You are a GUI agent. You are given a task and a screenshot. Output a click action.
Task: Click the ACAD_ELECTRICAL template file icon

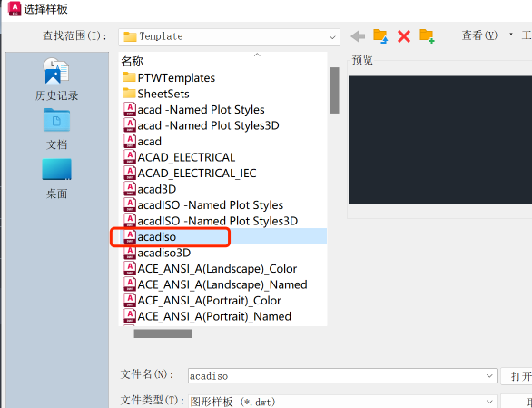coord(129,157)
